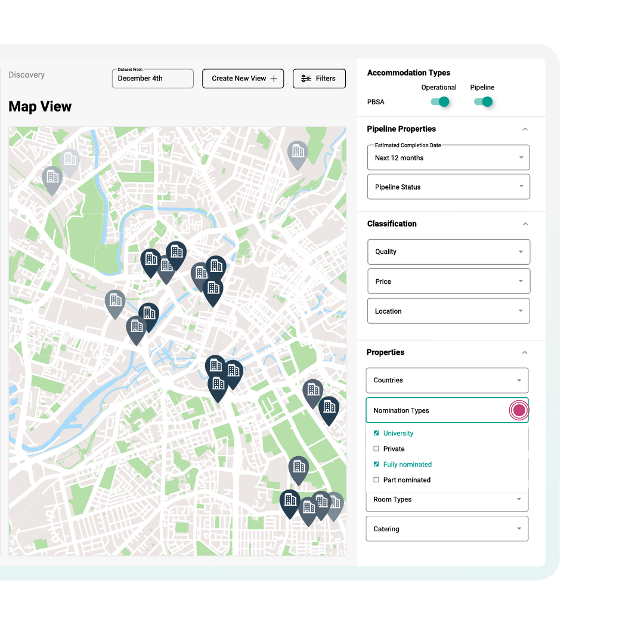Uncheck the Fully nominated option

click(x=376, y=464)
